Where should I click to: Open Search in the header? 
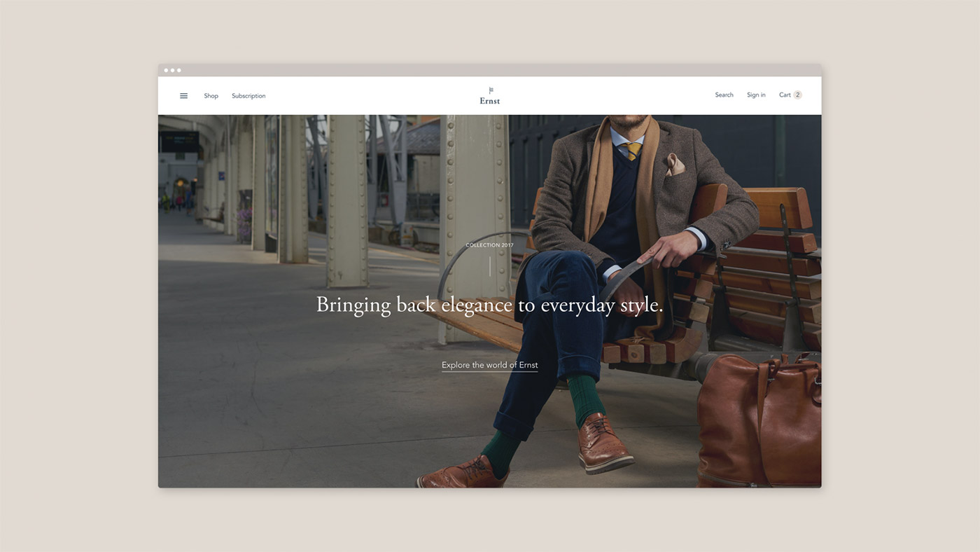pyautogui.click(x=724, y=95)
